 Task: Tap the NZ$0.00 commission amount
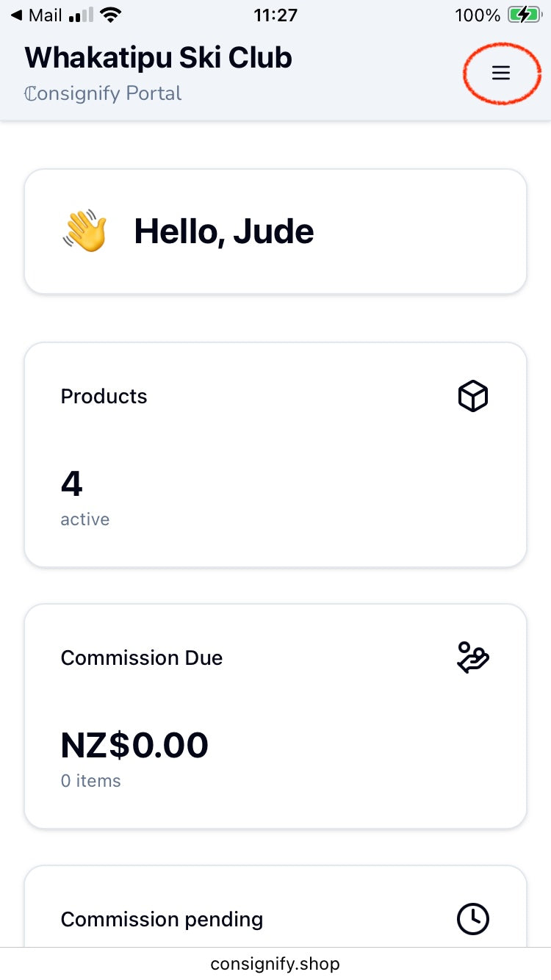[x=134, y=745]
